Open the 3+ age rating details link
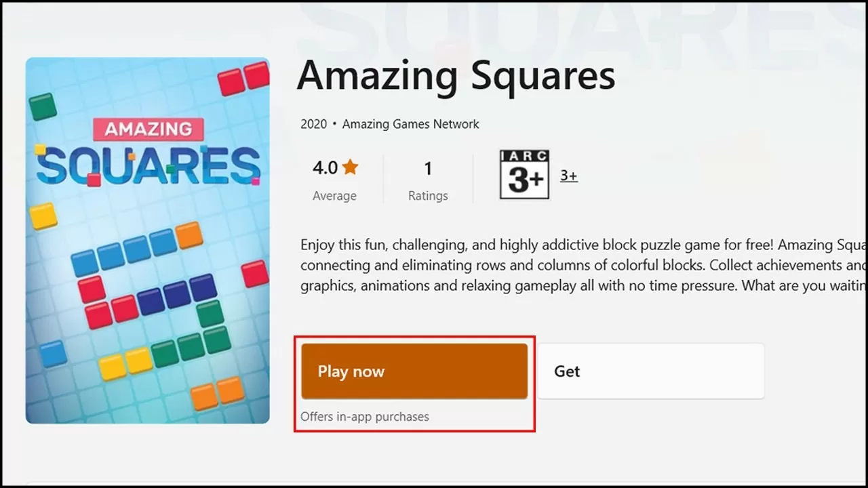The height and width of the screenshot is (488, 868). click(568, 176)
